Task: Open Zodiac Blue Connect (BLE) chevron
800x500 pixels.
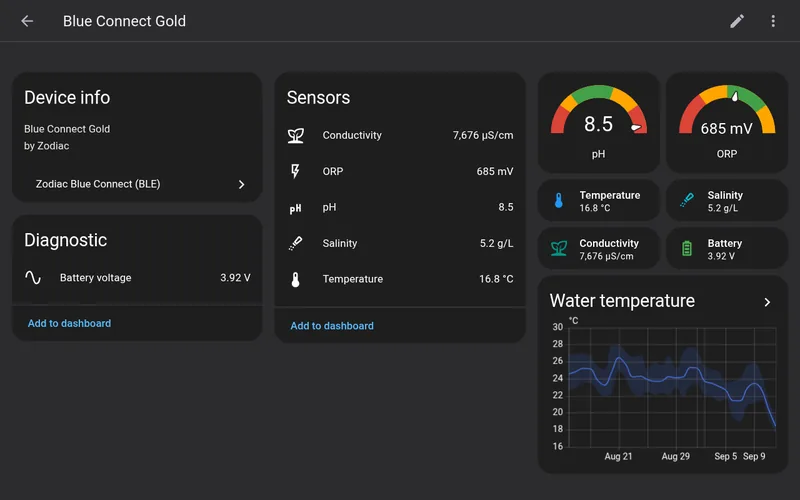Action: [x=241, y=184]
